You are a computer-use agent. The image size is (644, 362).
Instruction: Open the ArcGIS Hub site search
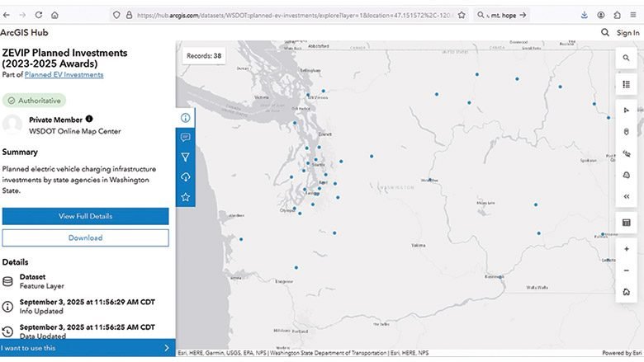point(605,33)
